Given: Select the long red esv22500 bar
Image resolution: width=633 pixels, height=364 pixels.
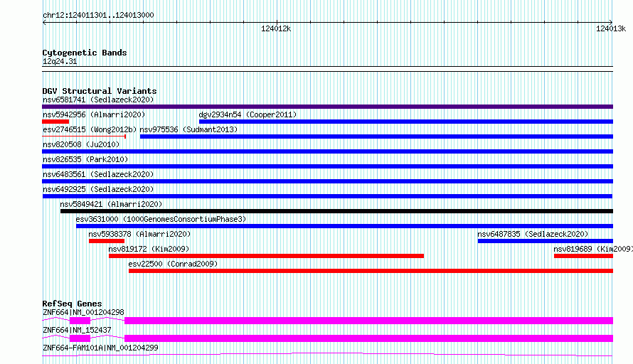Looking at the screenshot, I should tap(371, 271).
